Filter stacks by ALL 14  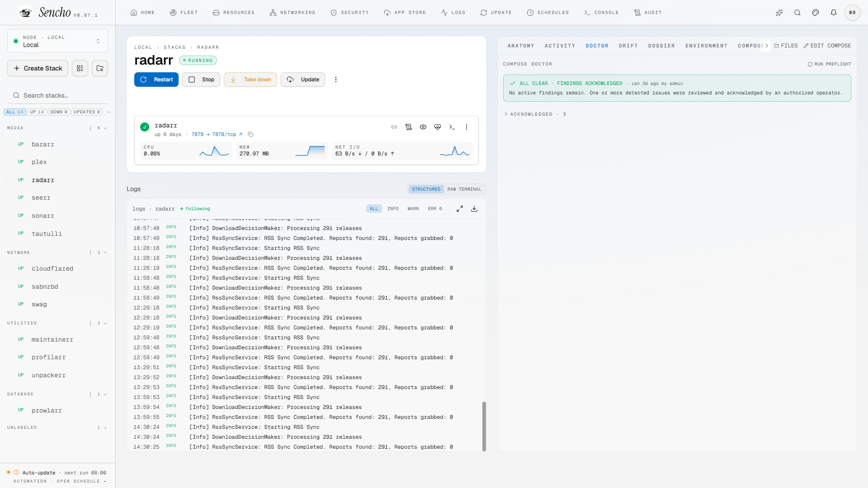click(x=15, y=112)
